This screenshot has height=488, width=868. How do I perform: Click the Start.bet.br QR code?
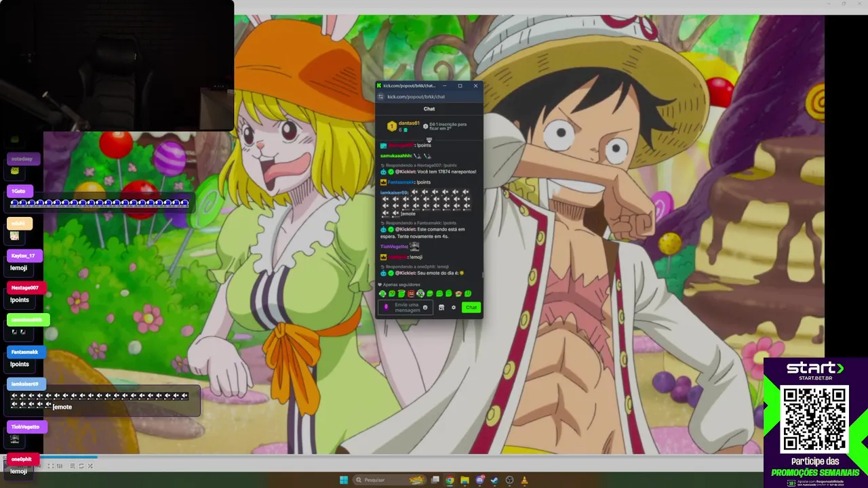point(814,420)
